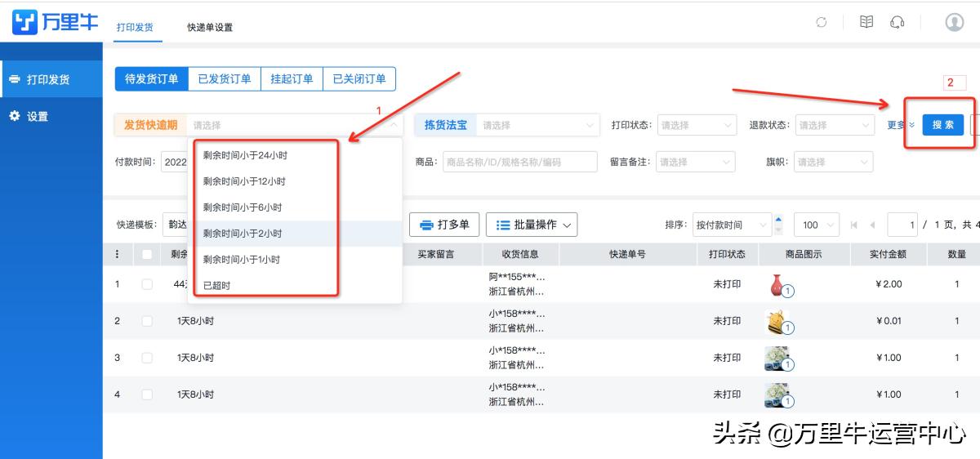980x459 pixels.
Task: Open the 退款状态 dropdown
Action: [835, 125]
